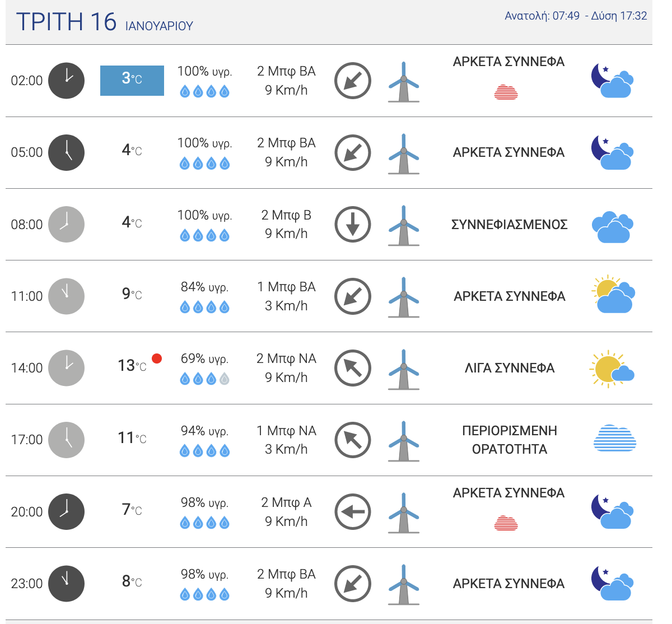Viewport: 672px width, 624px height.
Task: Click ΠΕΡΙΟΡΙΣΜΕΝΗ ΟΡΑΤΟΤΗΤΑ label
Action: [x=509, y=440]
